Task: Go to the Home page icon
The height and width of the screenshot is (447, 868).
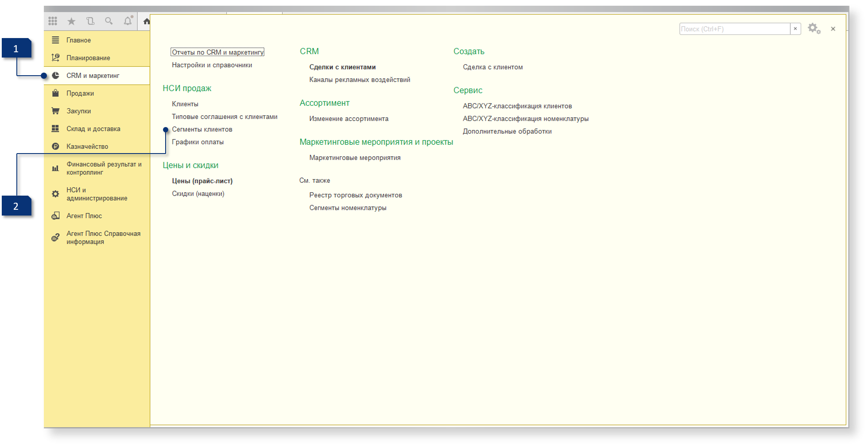Action: (x=147, y=21)
